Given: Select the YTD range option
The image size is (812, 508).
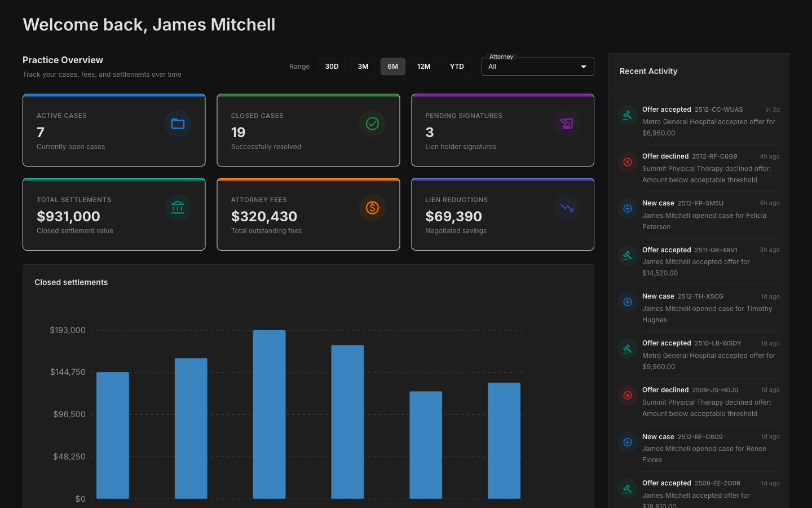Looking at the screenshot, I should [457, 66].
